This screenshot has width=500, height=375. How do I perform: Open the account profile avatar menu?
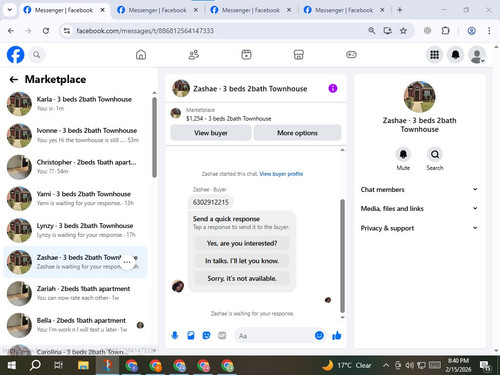coord(477,55)
